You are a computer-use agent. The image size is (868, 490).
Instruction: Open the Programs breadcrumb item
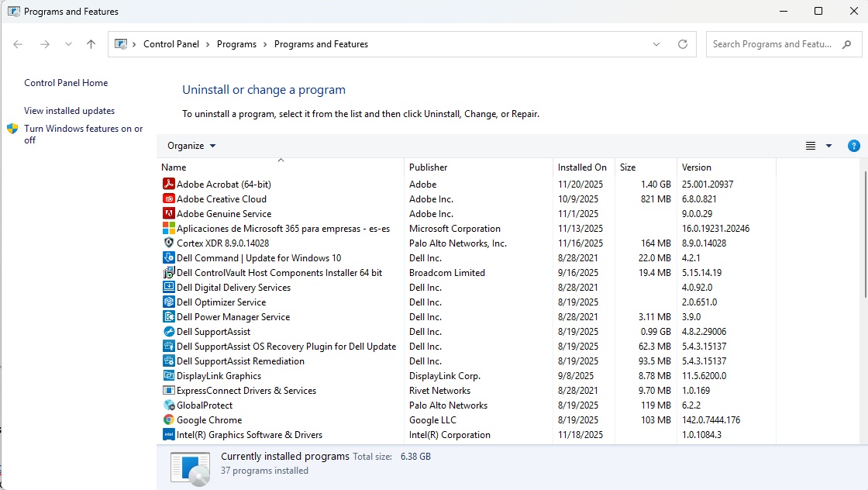(x=236, y=44)
